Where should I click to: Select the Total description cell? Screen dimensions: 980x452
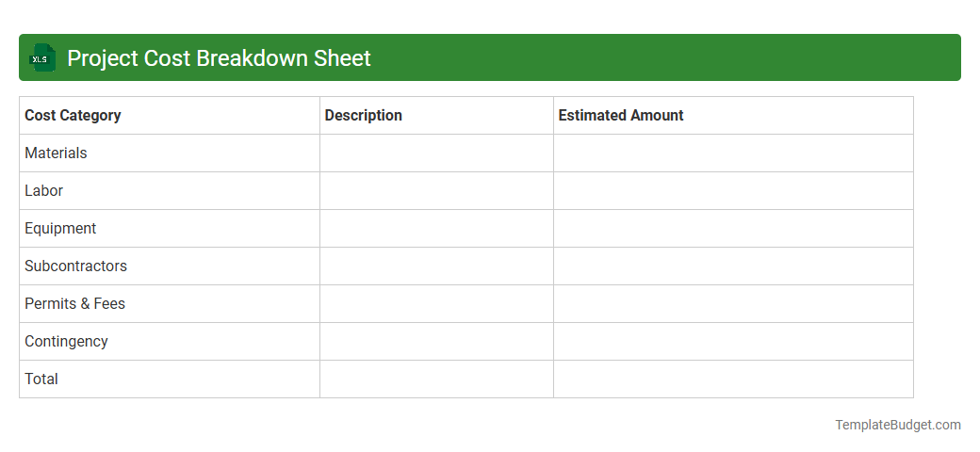tap(436, 379)
